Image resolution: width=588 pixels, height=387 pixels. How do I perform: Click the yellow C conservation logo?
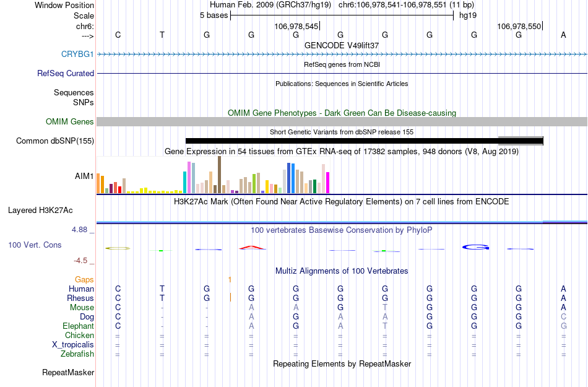(x=118, y=248)
